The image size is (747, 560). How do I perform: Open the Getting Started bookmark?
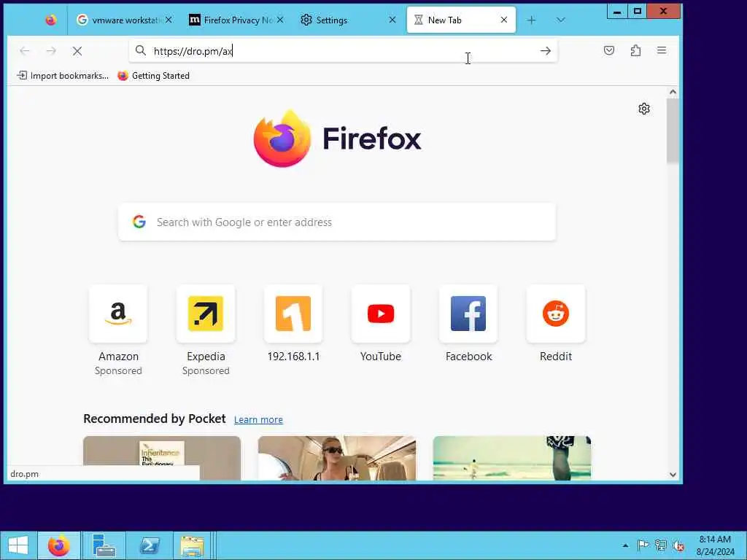click(153, 76)
